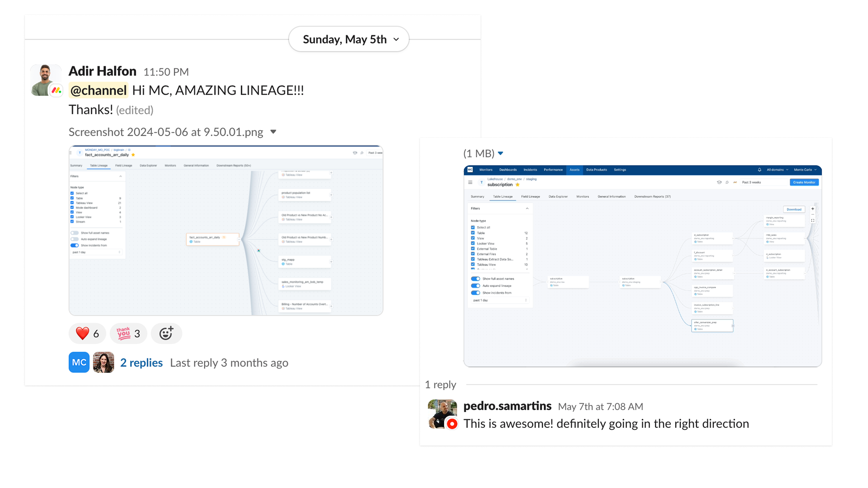Click the round T table icon beside subscription

481,182
